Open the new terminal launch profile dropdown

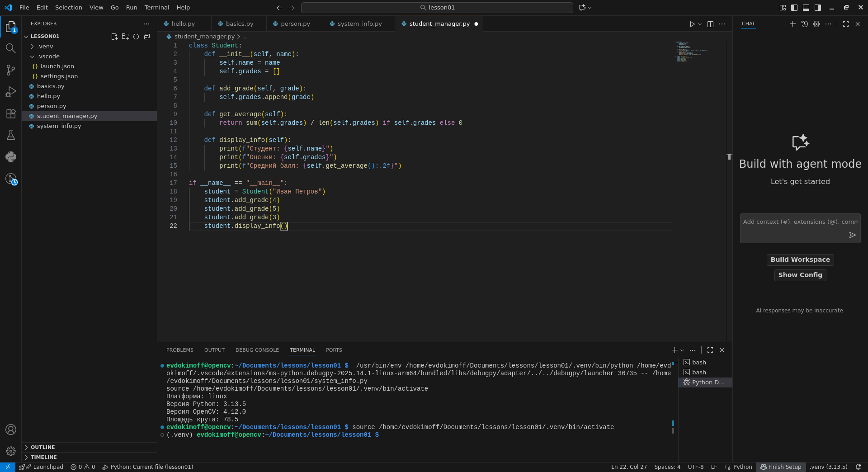pyautogui.click(x=683, y=350)
